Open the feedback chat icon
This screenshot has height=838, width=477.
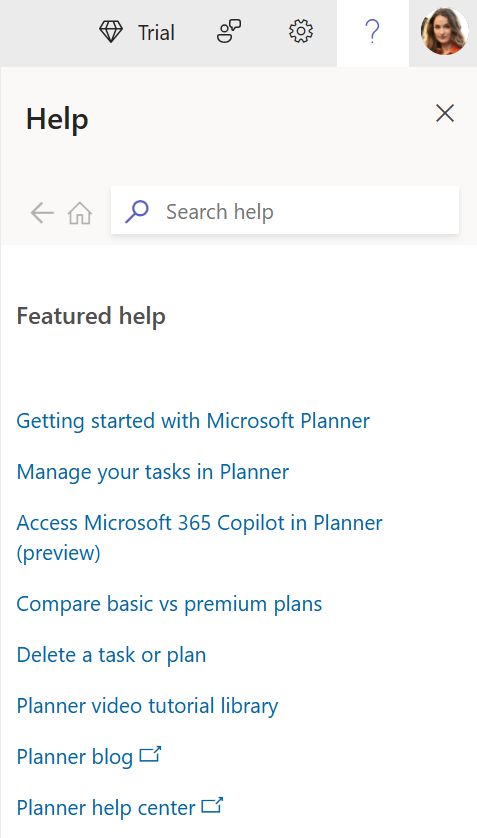click(229, 32)
